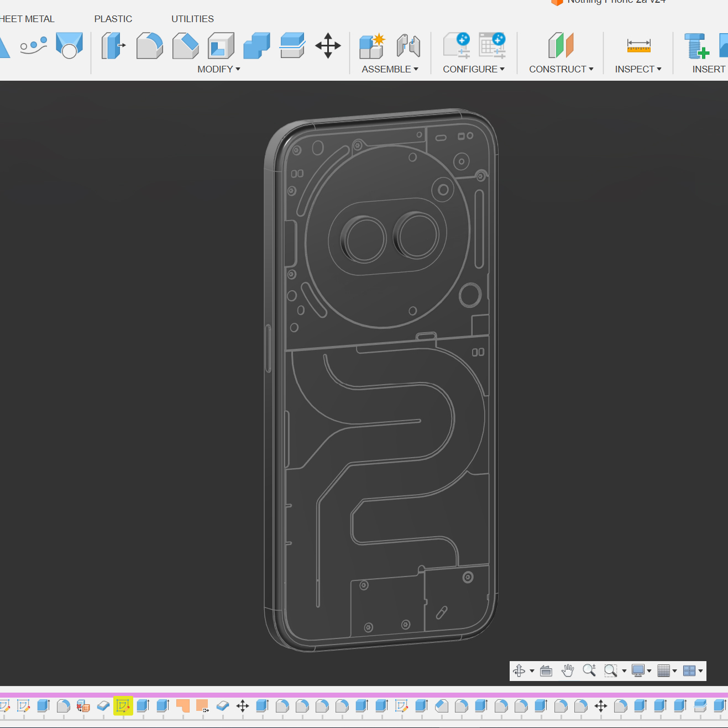
Task: Create a New Component
Action: [371, 45]
